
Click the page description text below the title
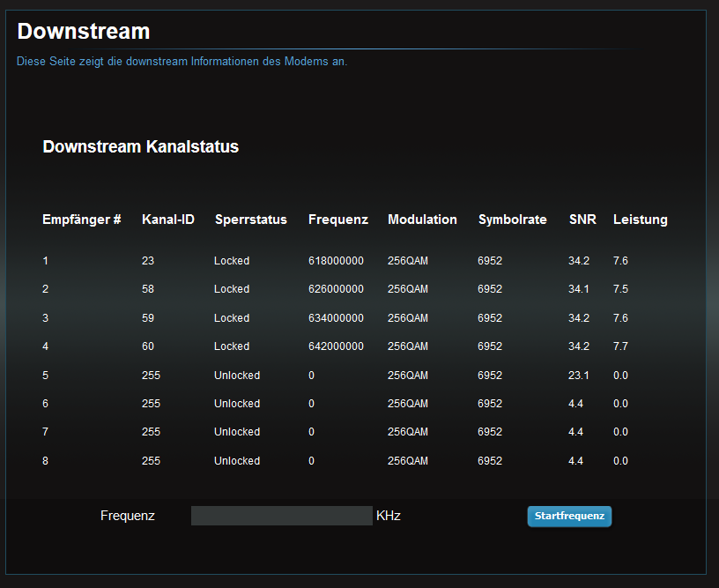tap(182, 62)
